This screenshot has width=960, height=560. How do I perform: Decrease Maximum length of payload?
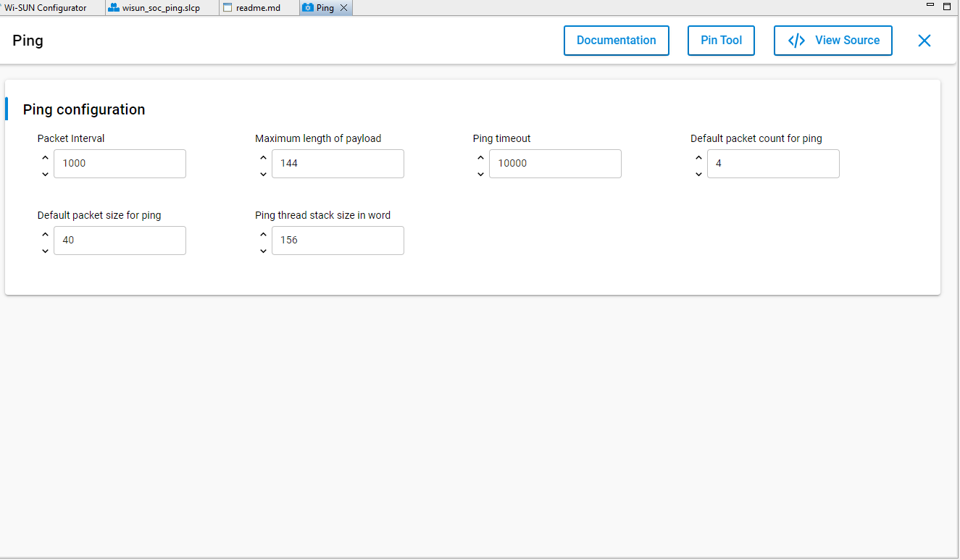pyautogui.click(x=263, y=174)
